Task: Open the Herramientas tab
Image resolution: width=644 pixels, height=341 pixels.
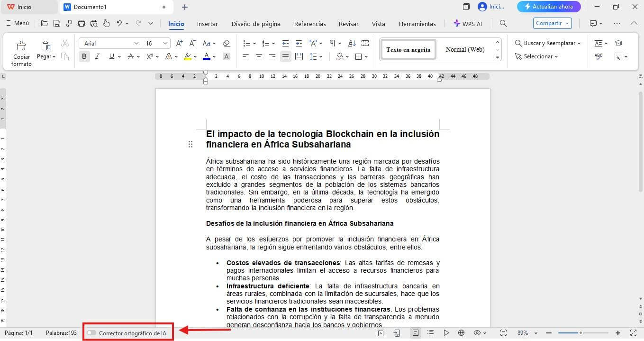Action: point(417,24)
